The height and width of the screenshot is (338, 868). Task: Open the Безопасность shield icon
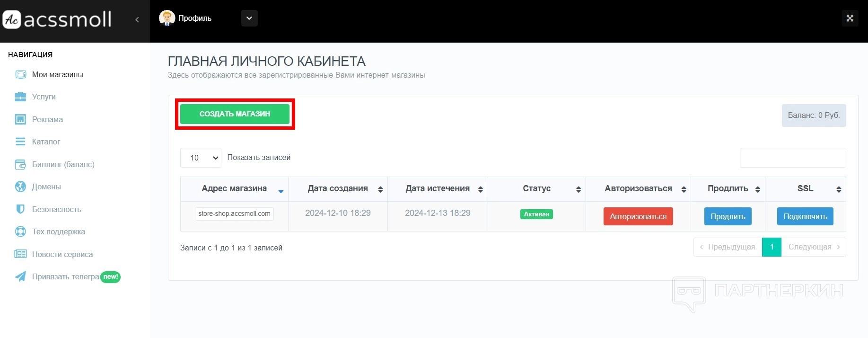pos(20,209)
